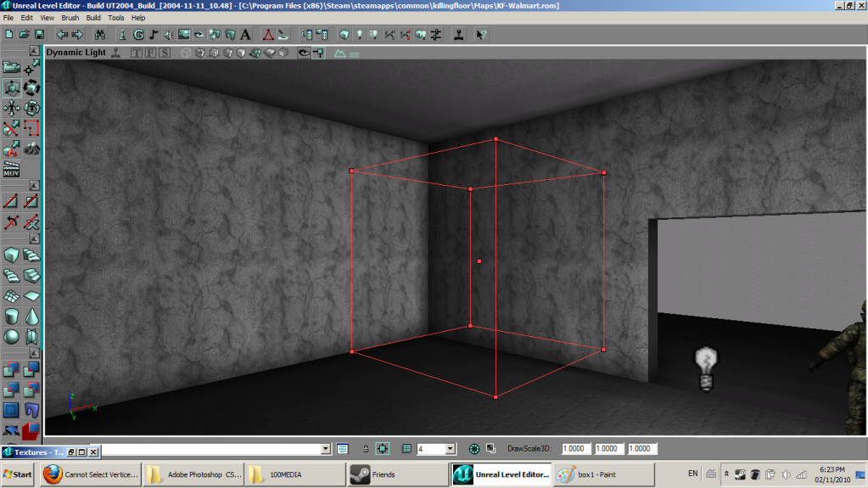868x488 pixels.
Task: Switch viewport to Top view (T)
Action: tap(136, 53)
